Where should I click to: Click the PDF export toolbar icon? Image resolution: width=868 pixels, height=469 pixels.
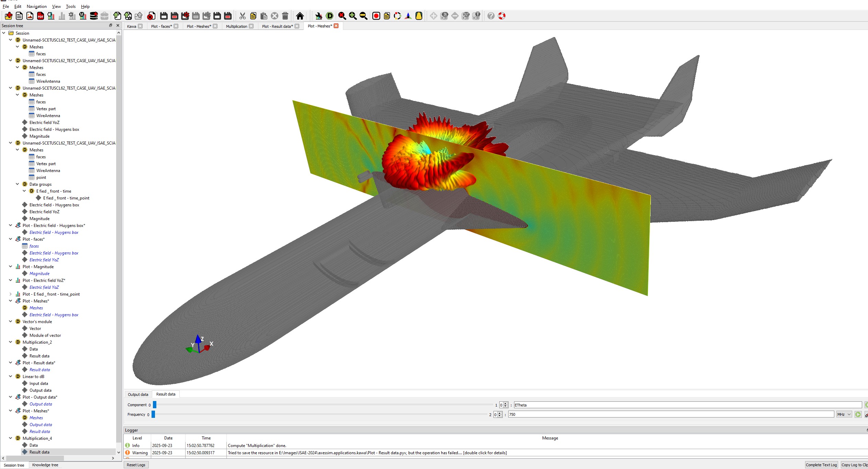click(x=41, y=16)
